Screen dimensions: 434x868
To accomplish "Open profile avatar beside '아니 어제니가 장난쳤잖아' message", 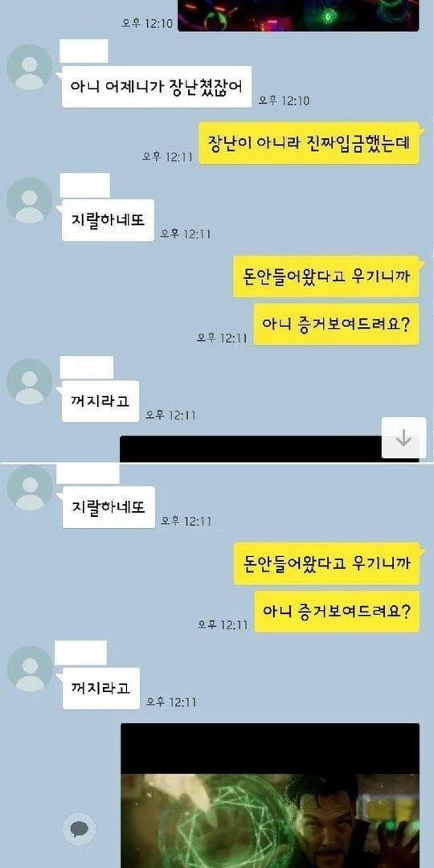I will click(30, 67).
